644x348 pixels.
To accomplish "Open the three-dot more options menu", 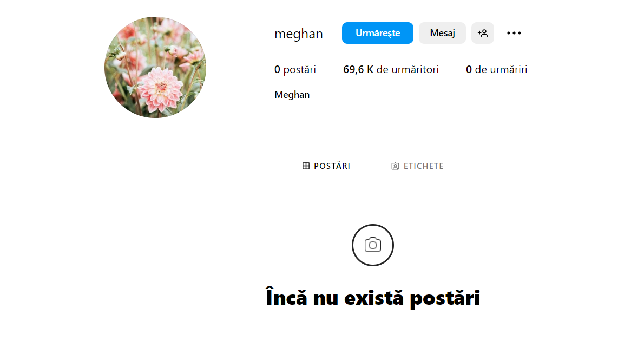I will tap(514, 33).
